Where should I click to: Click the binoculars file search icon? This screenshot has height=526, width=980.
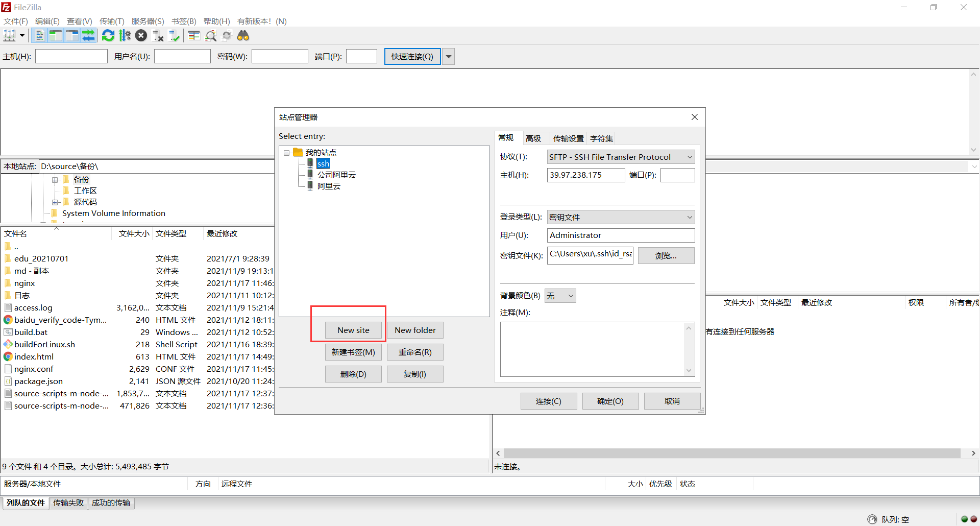pyautogui.click(x=243, y=36)
